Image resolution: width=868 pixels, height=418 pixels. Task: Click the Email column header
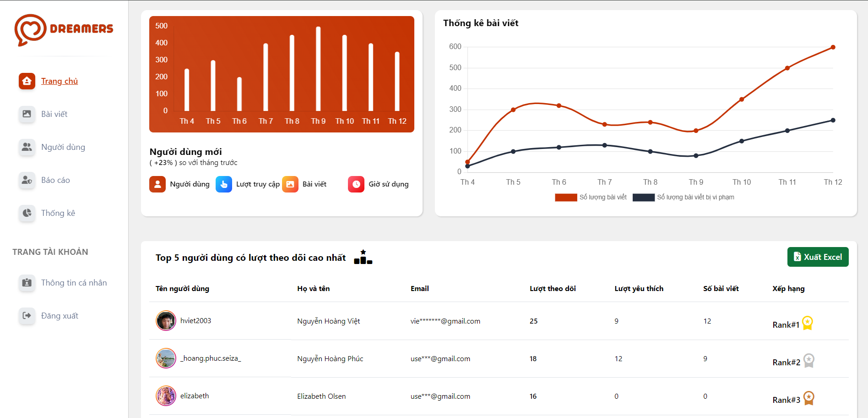tap(420, 289)
